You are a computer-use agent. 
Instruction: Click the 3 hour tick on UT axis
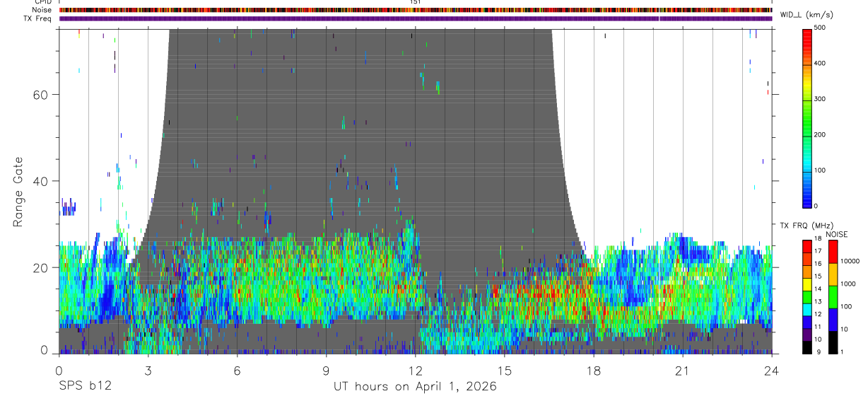coord(148,370)
